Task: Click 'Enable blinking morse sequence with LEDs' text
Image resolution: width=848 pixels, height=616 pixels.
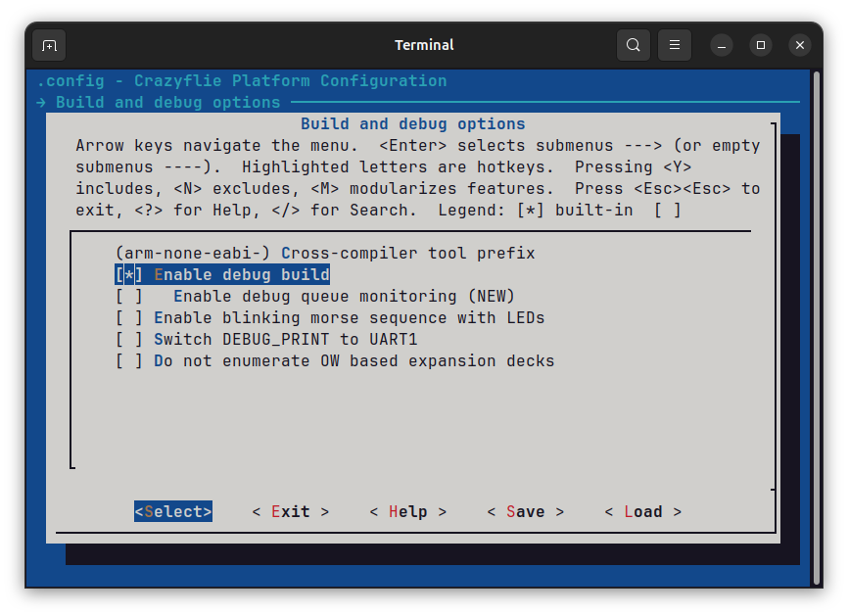Action: [350, 318]
